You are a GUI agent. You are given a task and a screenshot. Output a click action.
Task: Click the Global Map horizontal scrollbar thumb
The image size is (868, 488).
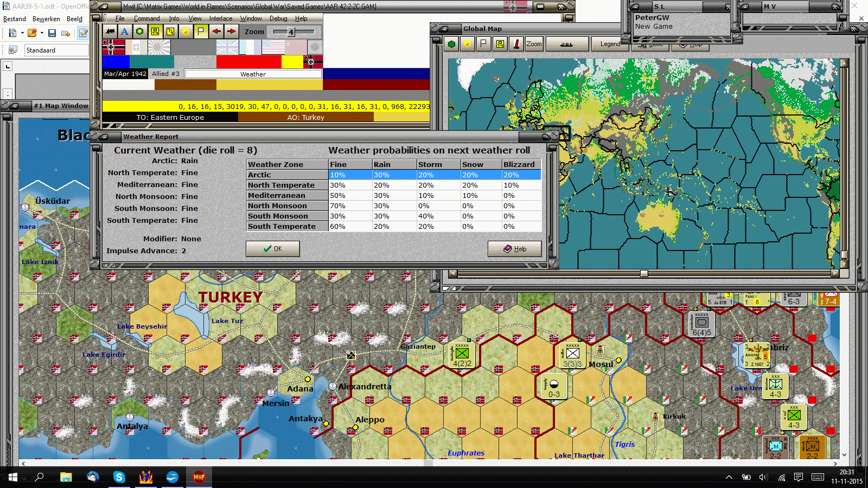click(x=644, y=274)
